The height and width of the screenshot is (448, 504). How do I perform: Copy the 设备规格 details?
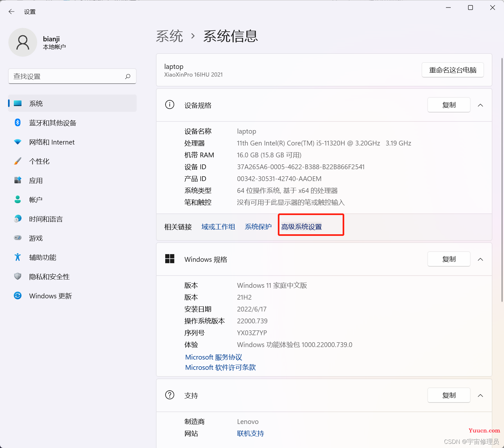(449, 105)
